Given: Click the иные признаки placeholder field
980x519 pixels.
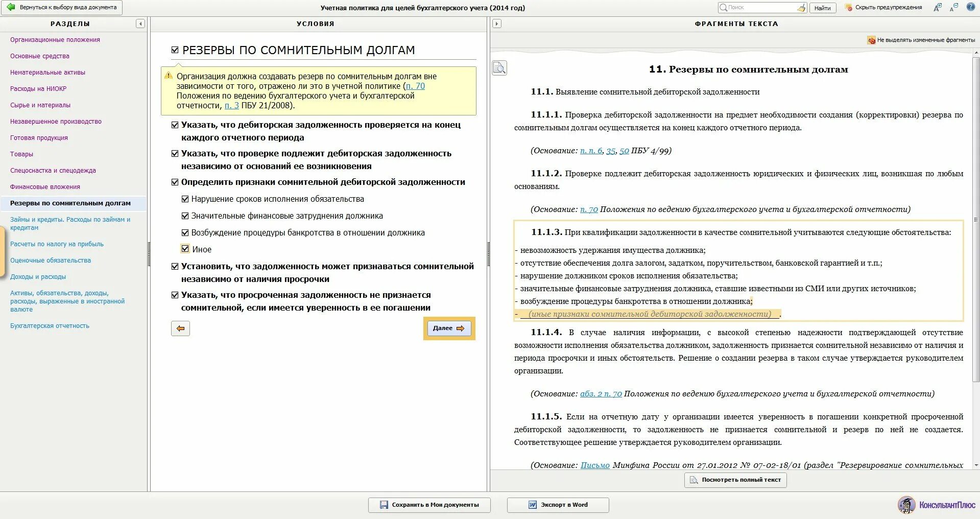Looking at the screenshot, I should coord(650,314).
